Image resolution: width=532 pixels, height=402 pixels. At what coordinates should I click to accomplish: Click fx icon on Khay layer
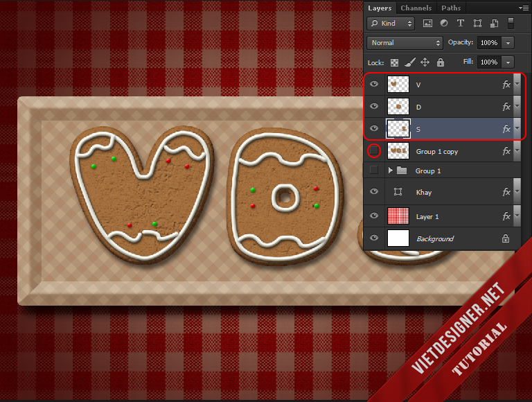[x=506, y=192]
